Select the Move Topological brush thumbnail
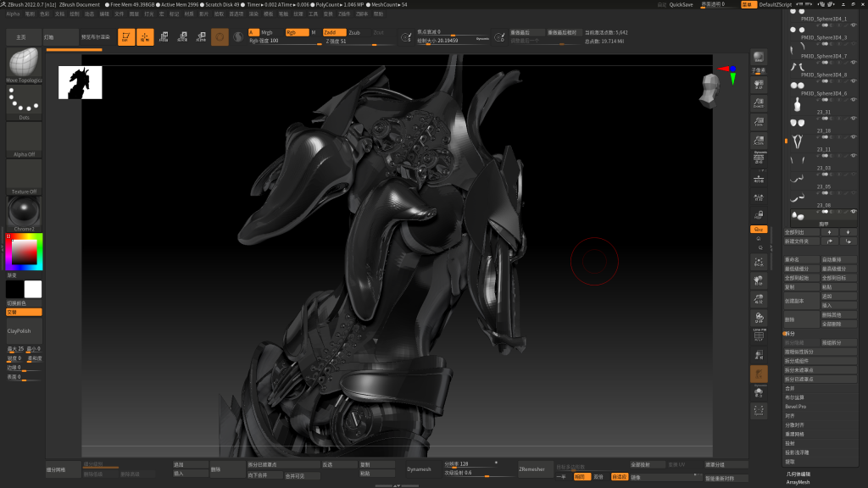Screen dimensions: 868x488 click(24, 64)
